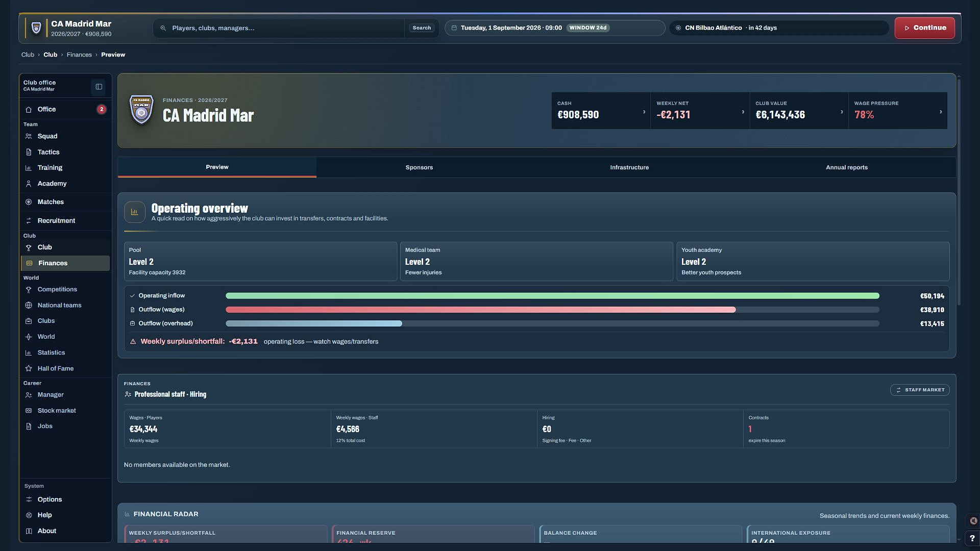Click the Office notification badge 2

[102, 109]
